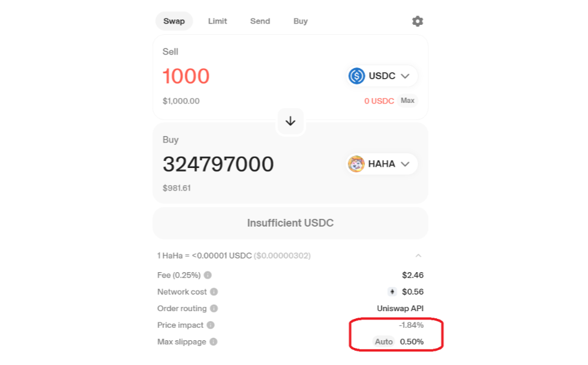588x365 pixels.
Task: Click the 1000 sell amount field
Action: 186,76
